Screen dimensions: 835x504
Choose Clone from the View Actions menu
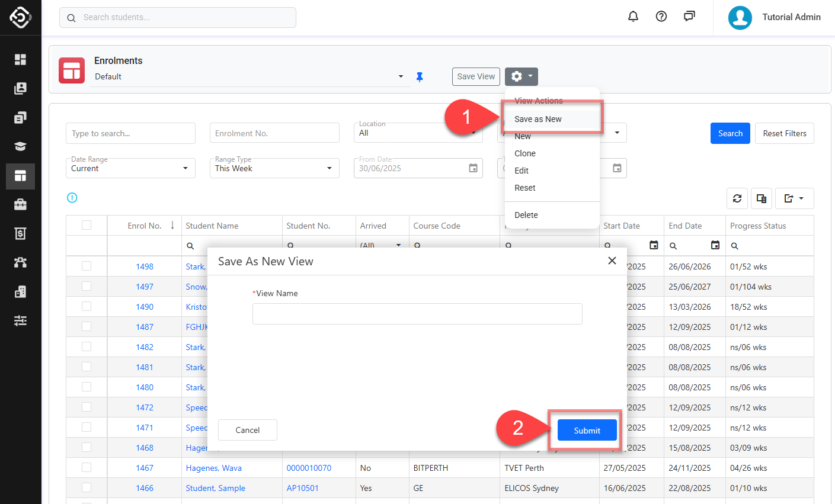[525, 153]
